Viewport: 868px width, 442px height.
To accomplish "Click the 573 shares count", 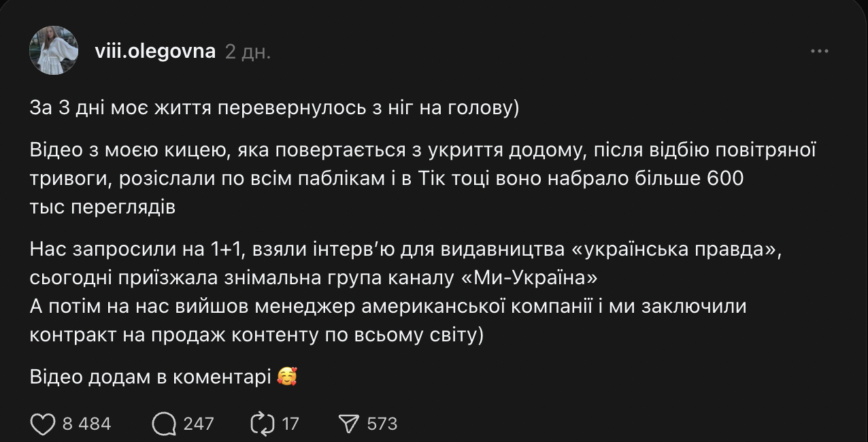I will (382, 424).
